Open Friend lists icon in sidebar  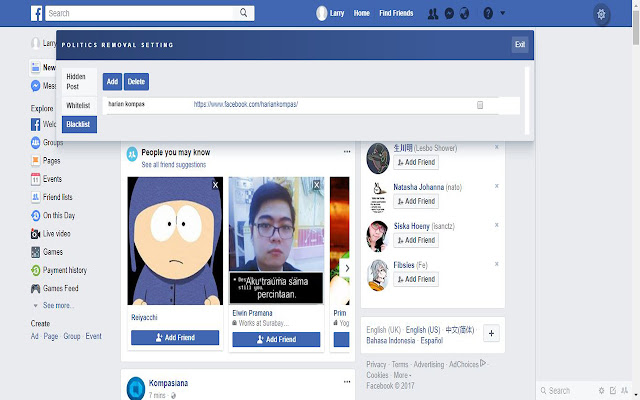click(36, 197)
